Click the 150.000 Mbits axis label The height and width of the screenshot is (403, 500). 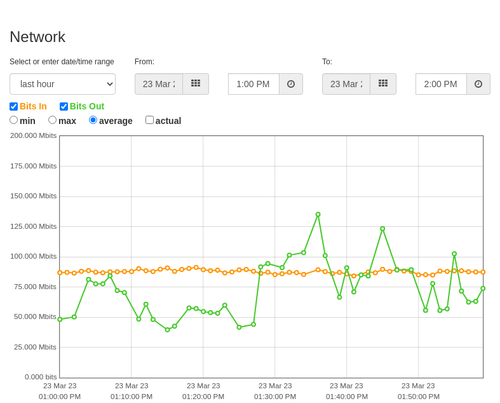click(x=33, y=196)
